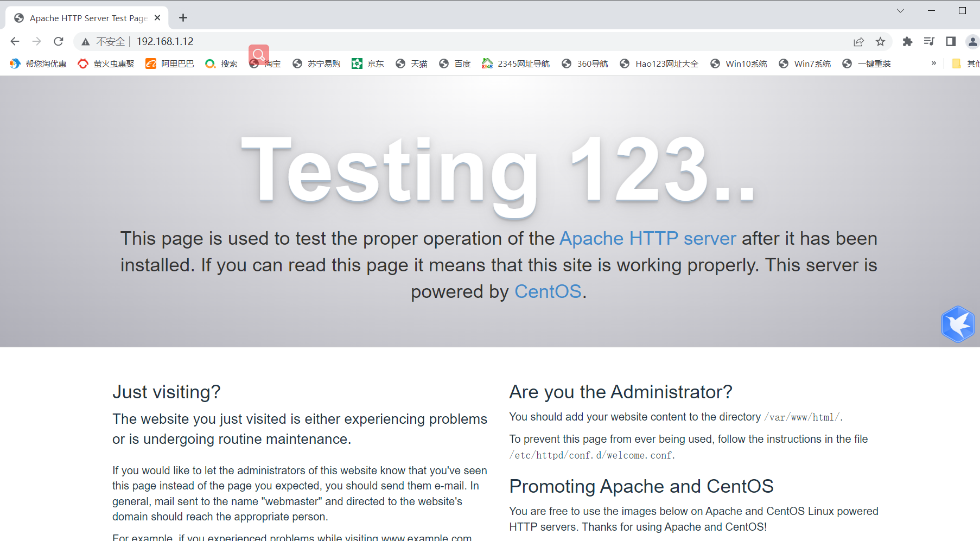This screenshot has width=980, height=541.
Task: Maximize the browser window
Action: click(x=962, y=11)
